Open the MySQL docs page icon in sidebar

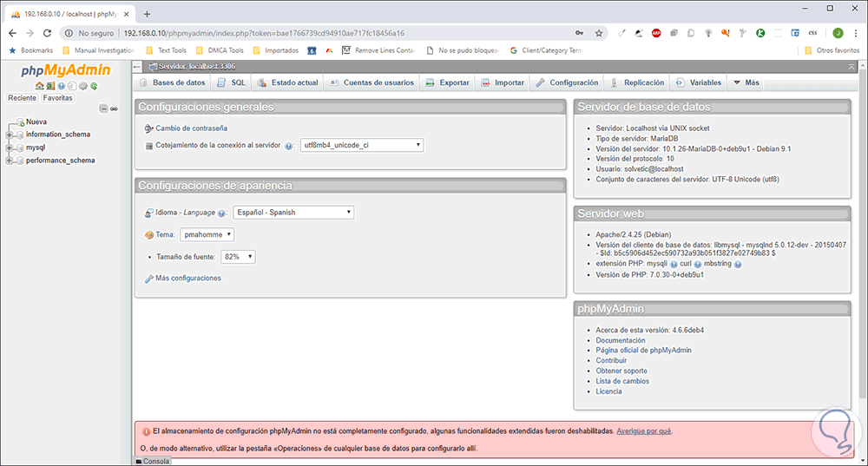tap(72, 86)
